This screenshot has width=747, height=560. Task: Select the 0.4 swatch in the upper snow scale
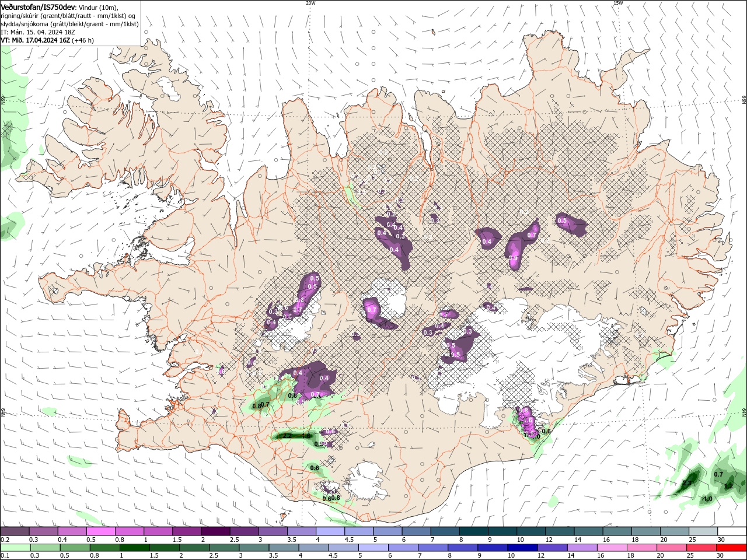72,531
